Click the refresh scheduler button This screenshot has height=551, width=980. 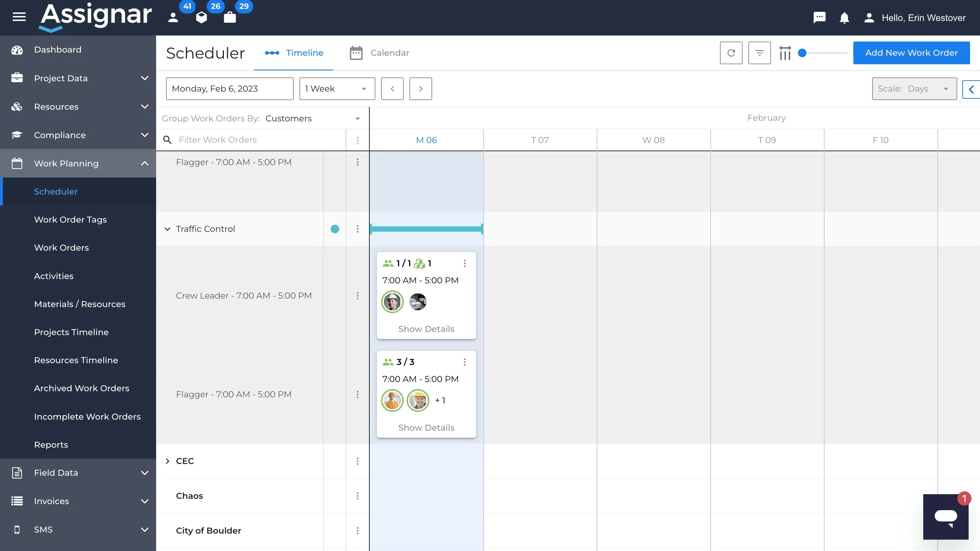[731, 53]
